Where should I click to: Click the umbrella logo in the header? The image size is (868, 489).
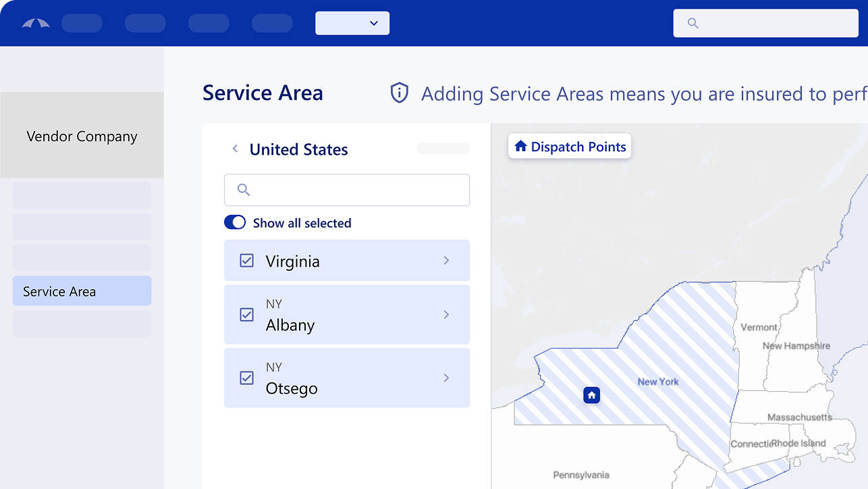coord(36,23)
